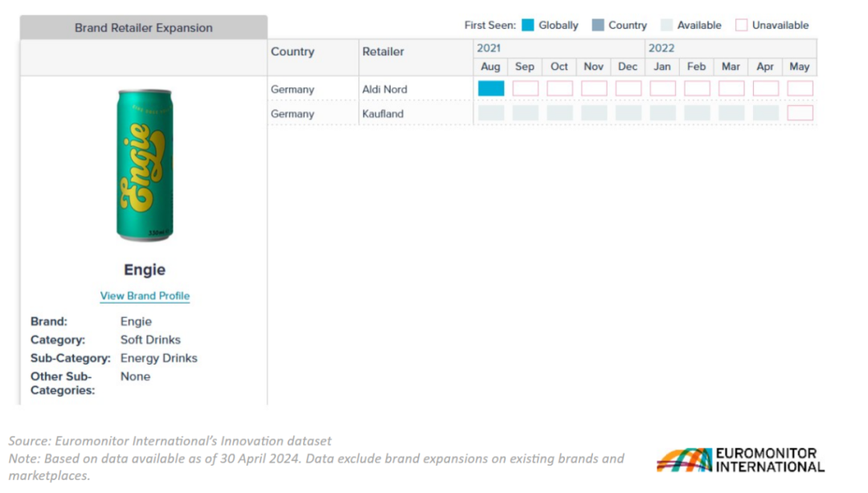Click Kaufland's available August 2021 cell
This screenshot has width=868, height=493.
click(x=491, y=113)
